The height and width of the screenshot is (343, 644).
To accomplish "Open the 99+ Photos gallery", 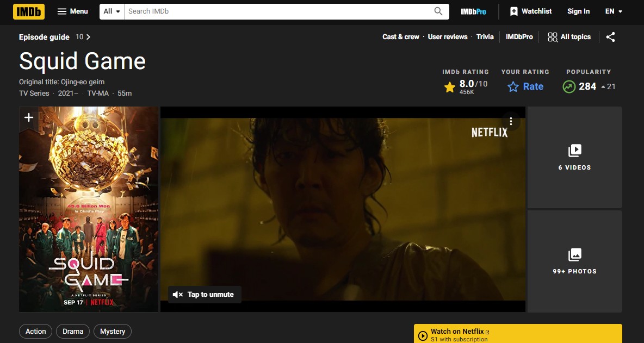I will coord(574,261).
